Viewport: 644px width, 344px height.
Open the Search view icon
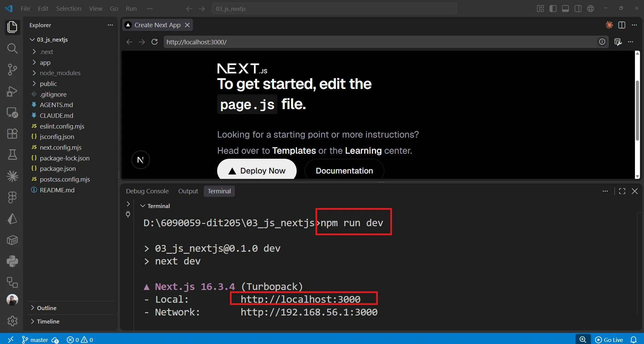tap(12, 49)
